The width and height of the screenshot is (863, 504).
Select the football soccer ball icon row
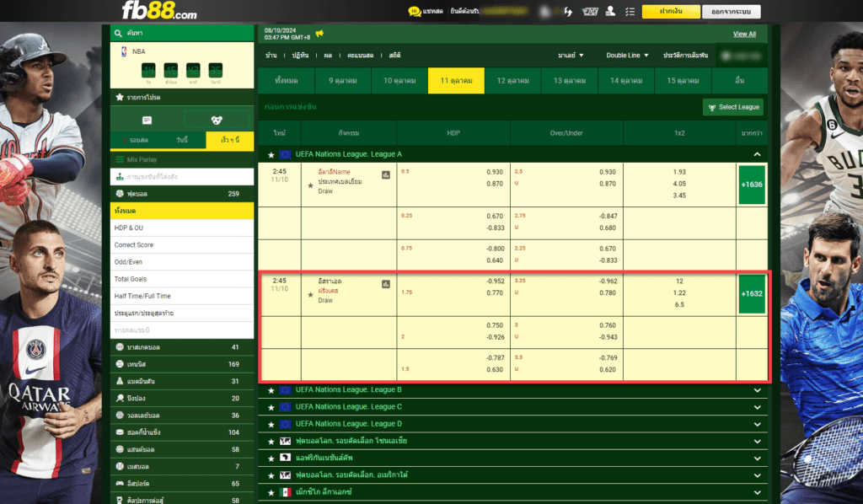120,194
